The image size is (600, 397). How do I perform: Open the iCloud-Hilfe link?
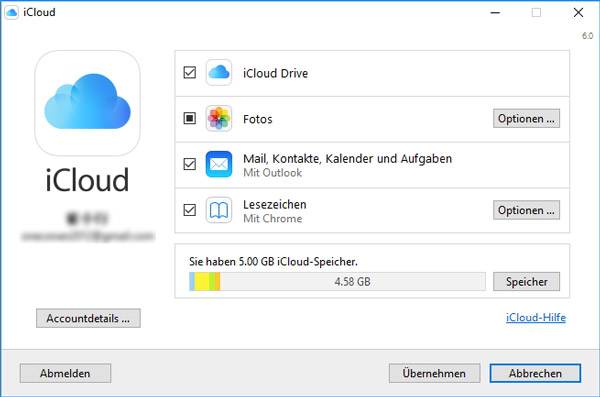[x=536, y=318]
